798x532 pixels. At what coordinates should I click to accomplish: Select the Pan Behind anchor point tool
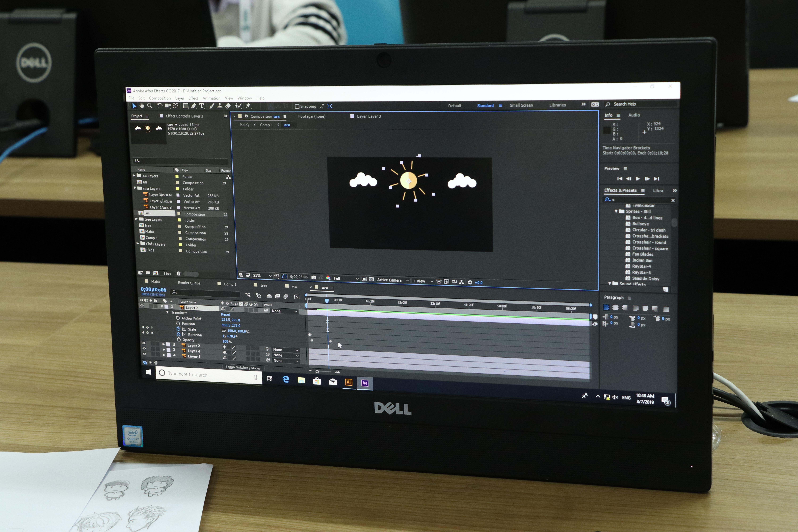[x=176, y=106]
